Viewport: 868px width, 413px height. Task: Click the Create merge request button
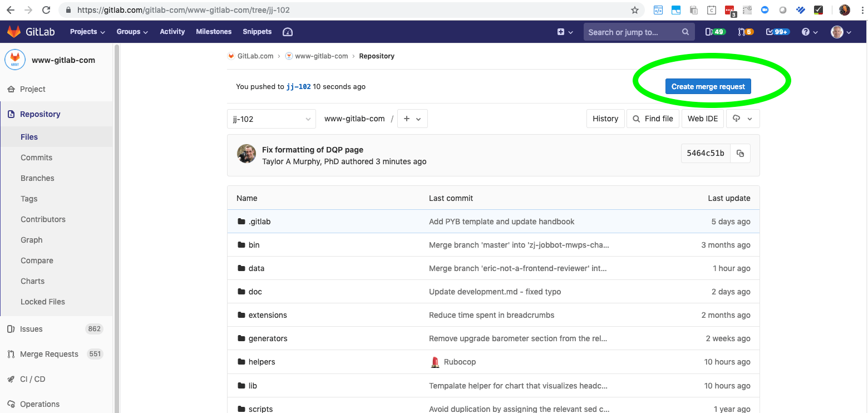(x=708, y=86)
